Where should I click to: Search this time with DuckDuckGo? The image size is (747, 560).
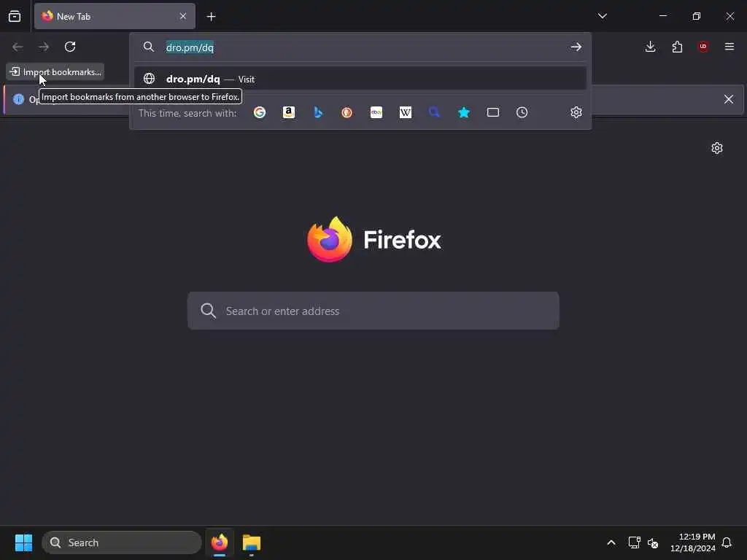pos(347,112)
